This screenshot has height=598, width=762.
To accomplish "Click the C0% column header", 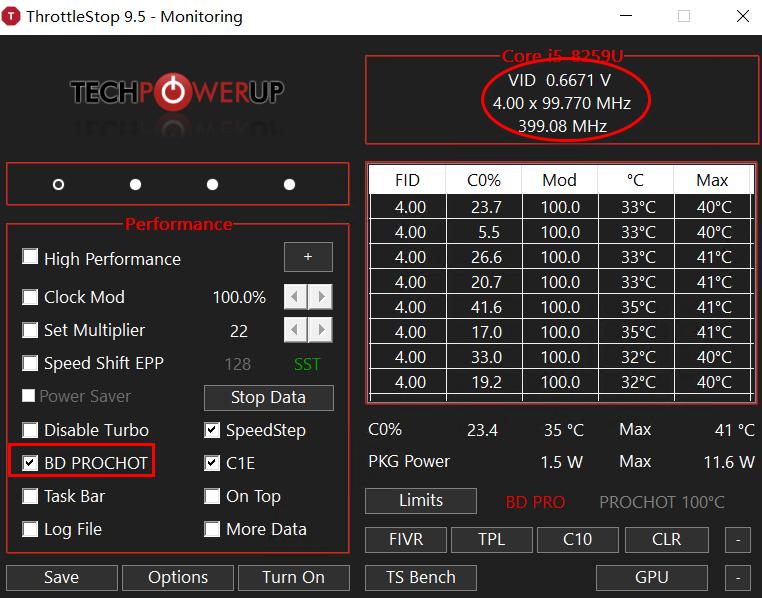I will tap(484, 180).
